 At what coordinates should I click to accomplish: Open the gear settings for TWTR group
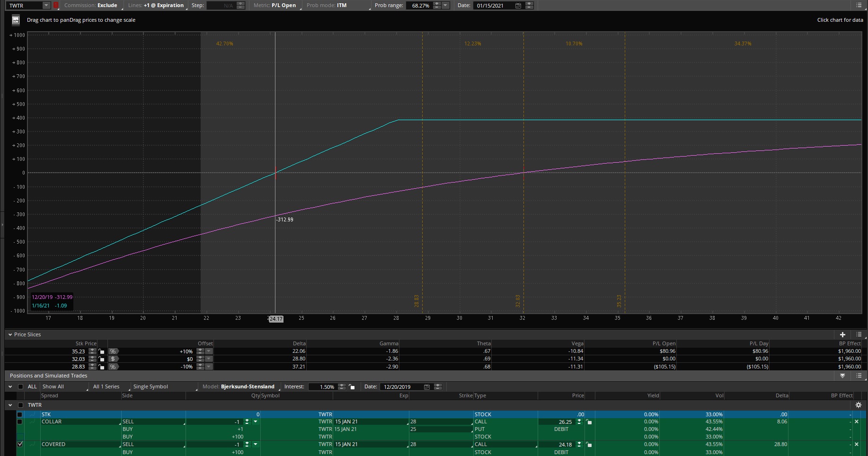pyautogui.click(x=859, y=405)
